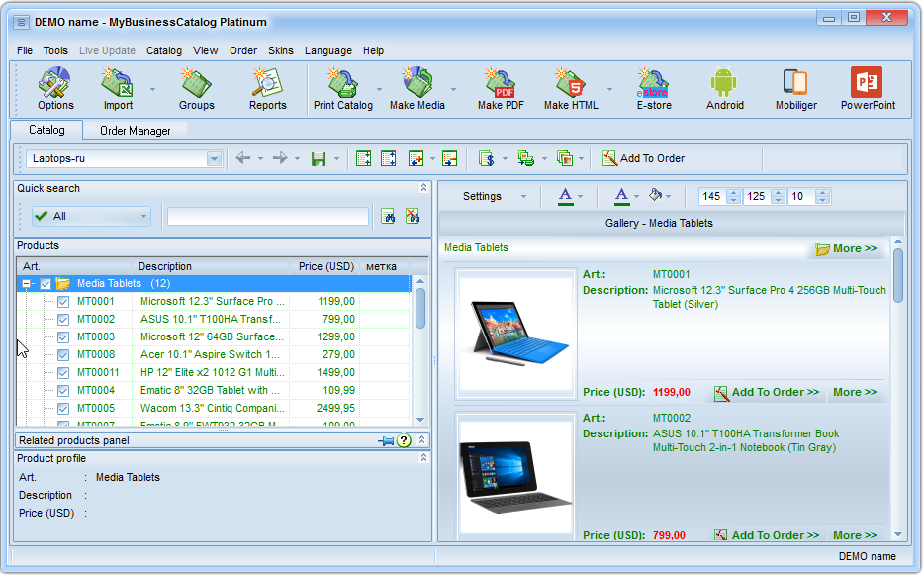Toggle checkbox for MT00011
Viewport: 924px width, 576px height.
63,372
